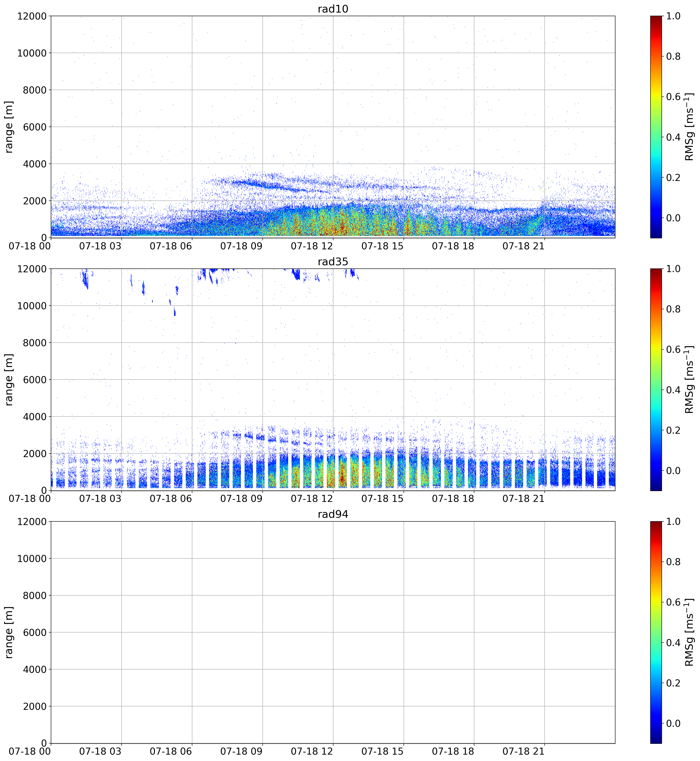Screen dimensions: 700x761
Task: Click the 0.6 label on rad10 colorbar
Action: (x=673, y=97)
